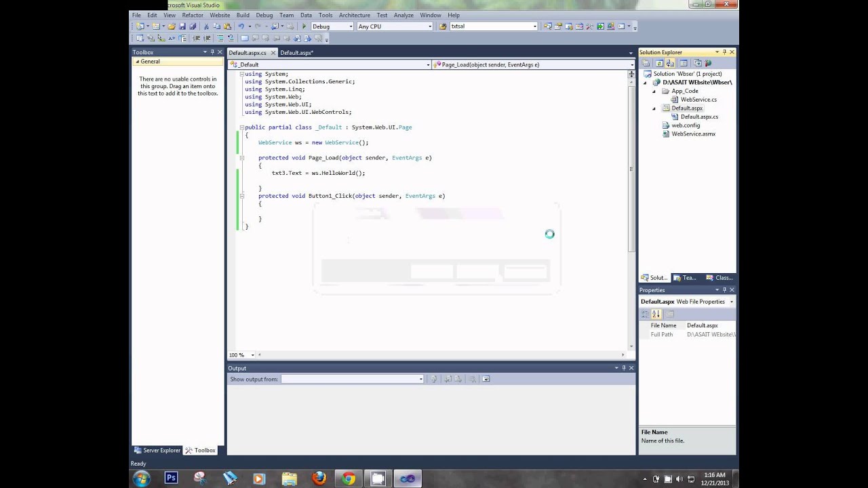Open the Refactor menu

193,15
